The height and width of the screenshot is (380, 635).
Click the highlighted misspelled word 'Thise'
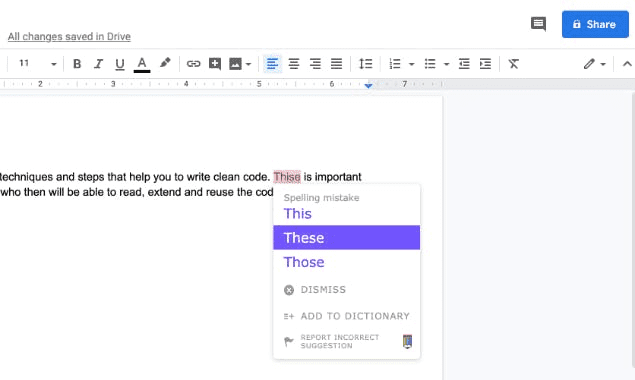pos(287,177)
